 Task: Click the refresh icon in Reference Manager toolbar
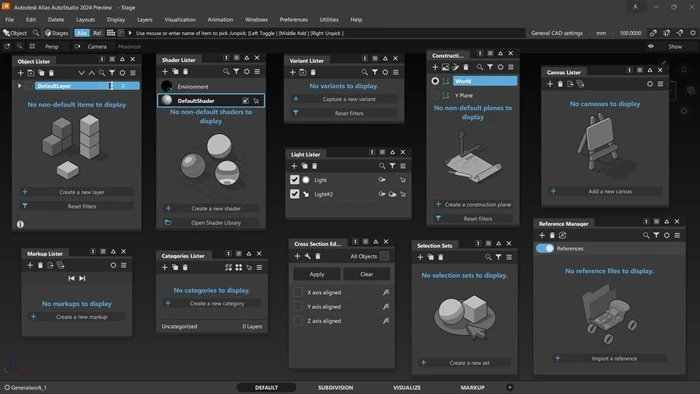tap(562, 235)
